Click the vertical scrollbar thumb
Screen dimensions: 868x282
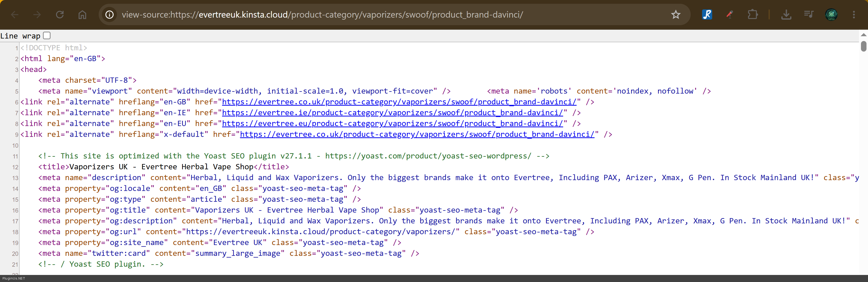click(x=863, y=46)
